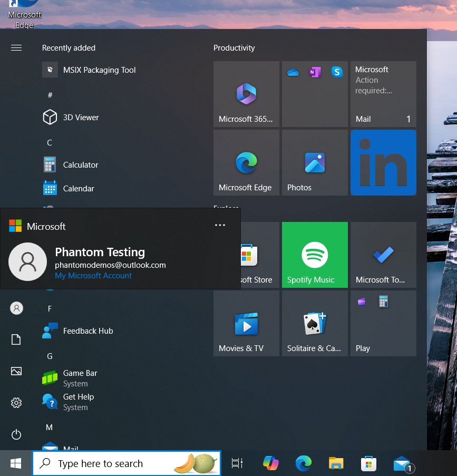
Task: Open the Solitaire & Casual Games tile
Action: pyautogui.click(x=315, y=323)
